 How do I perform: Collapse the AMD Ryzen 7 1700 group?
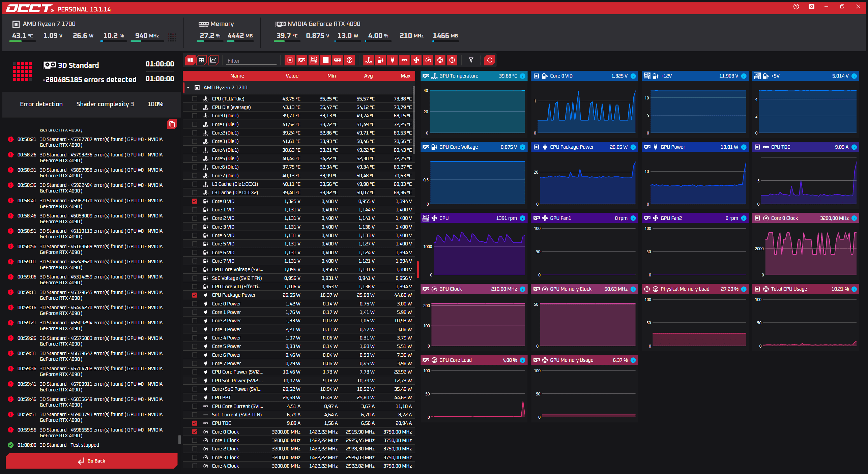tap(188, 88)
